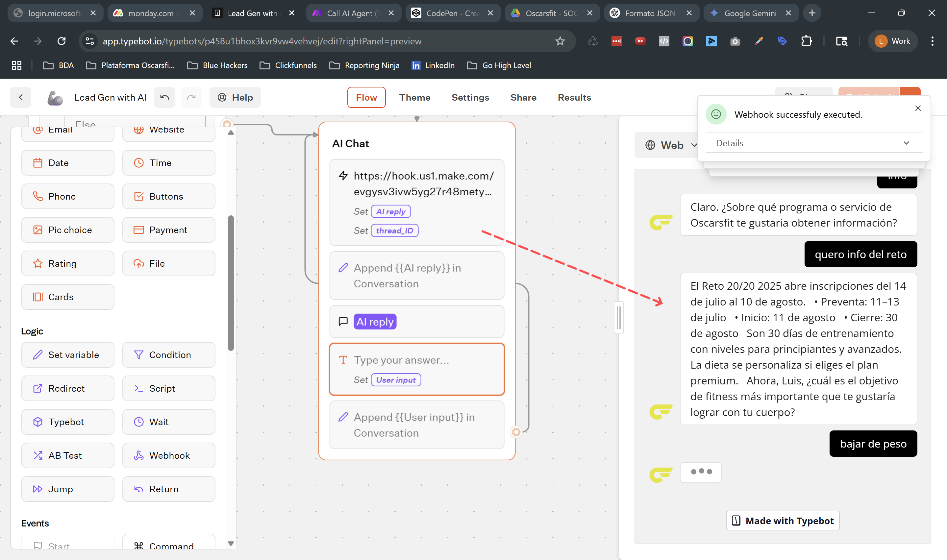
Task: Open the Theme tab
Action: [x=415, y=97]
